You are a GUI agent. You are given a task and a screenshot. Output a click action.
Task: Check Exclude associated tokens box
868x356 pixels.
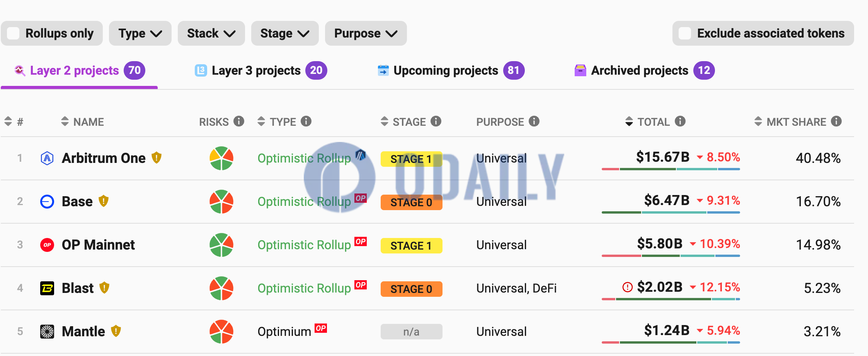point(685,33)
